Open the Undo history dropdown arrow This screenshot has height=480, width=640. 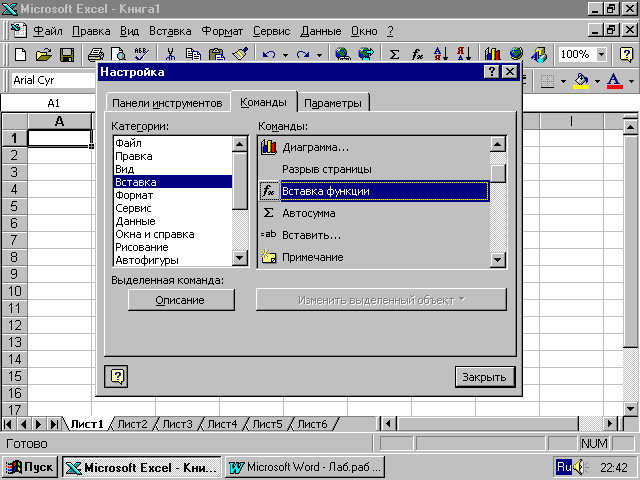pyautogui.click(x=285, y=55)
